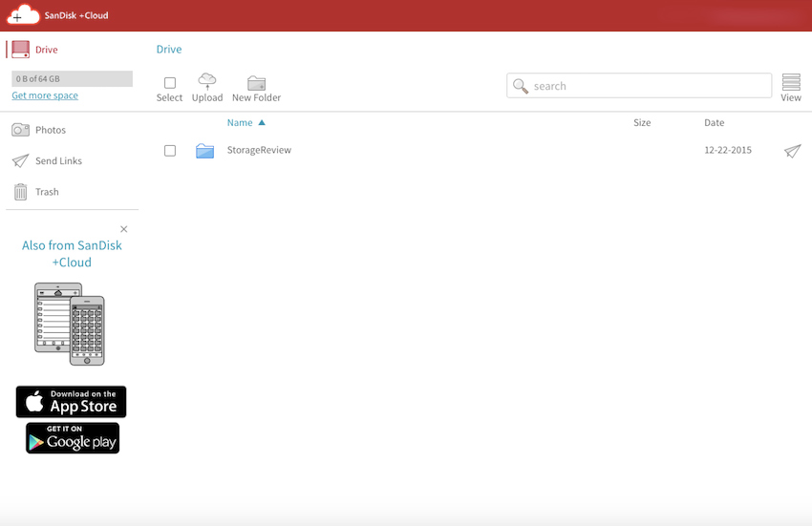The width and height of the screenshot is (812, 526).
Task: Switch the View layout icon
Action: pyautogui.click(x=791, y=82)
